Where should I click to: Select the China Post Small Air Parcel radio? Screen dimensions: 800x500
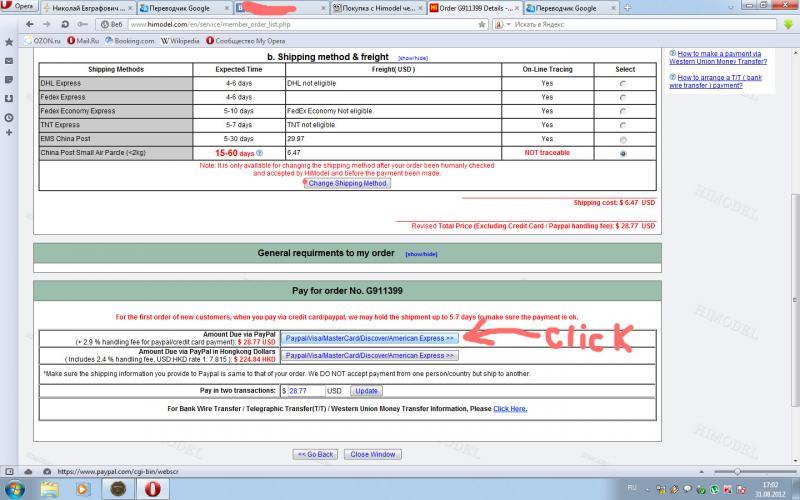tap(624, 154)
